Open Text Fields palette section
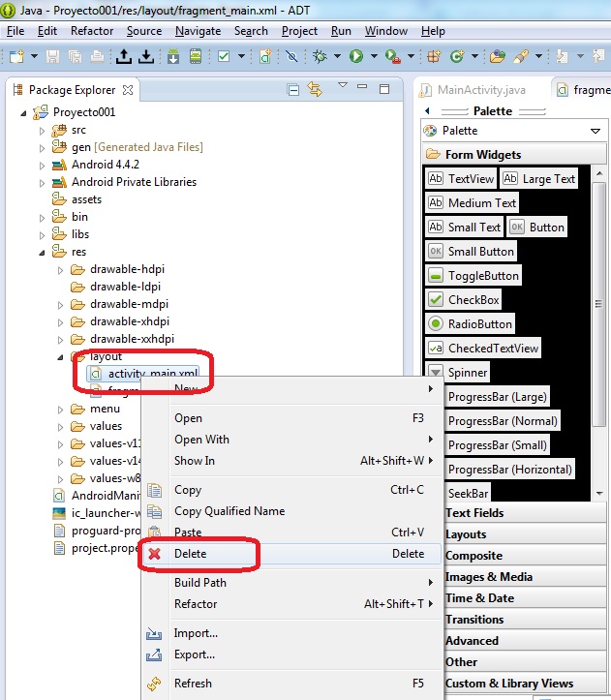 [526, 512]
